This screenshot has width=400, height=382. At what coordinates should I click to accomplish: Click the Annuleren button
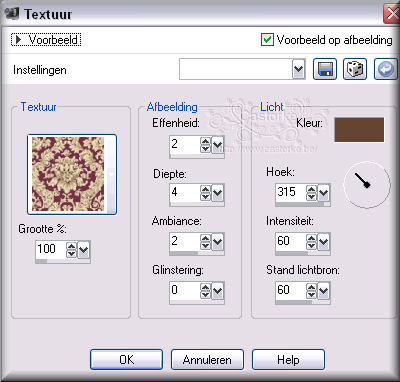207,359
